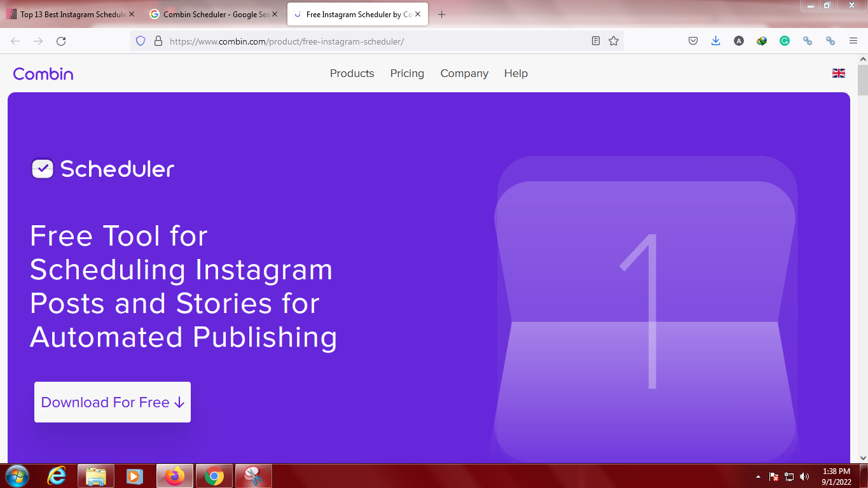
Task: Close the Top 13 Best Instagram tab
Action: pyautogui.click(x=132, y=14)
